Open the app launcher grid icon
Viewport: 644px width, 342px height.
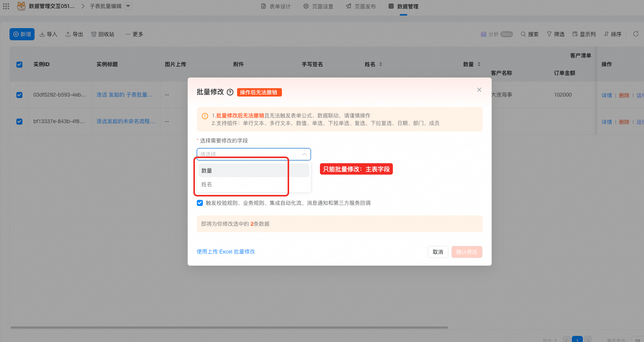6,6
